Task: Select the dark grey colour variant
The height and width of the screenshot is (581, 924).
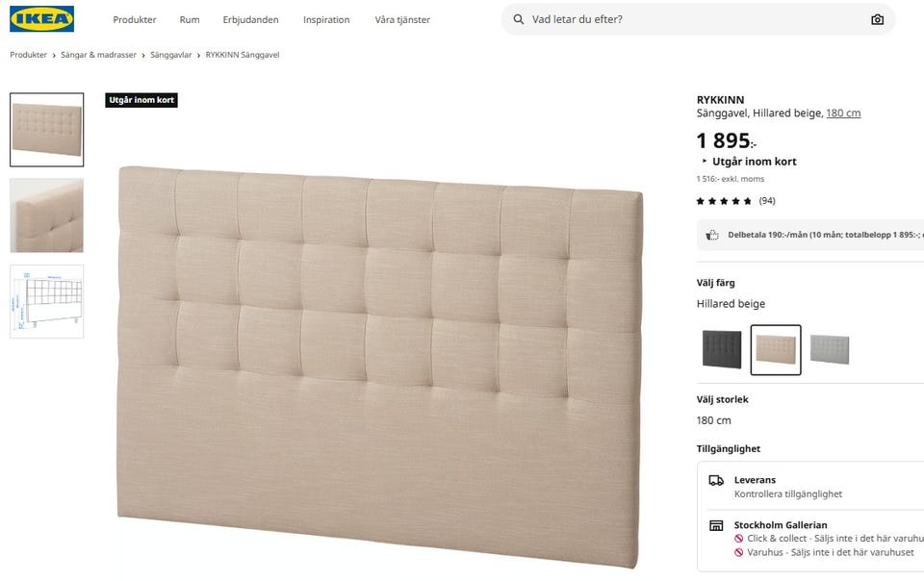Action: tap(722, 349)
